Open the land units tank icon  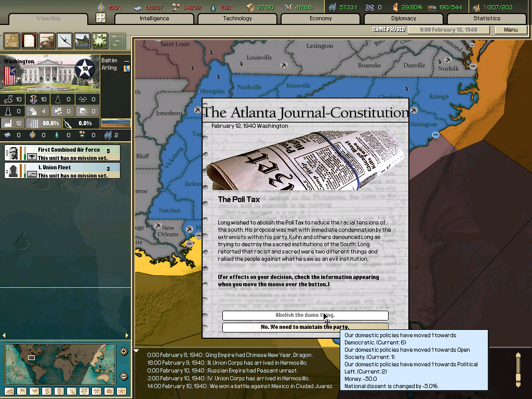46,41
